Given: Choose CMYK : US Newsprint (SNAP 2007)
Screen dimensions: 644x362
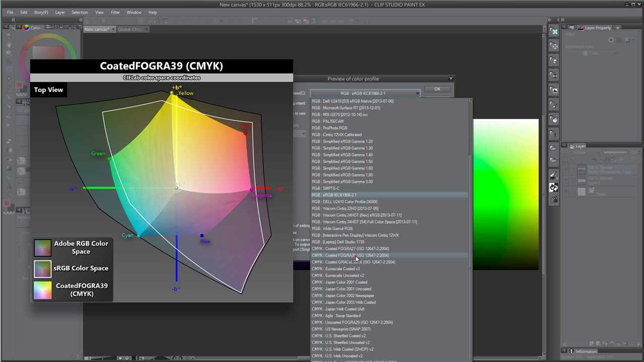Looking at the screenshot, I should tap(389, 329).
